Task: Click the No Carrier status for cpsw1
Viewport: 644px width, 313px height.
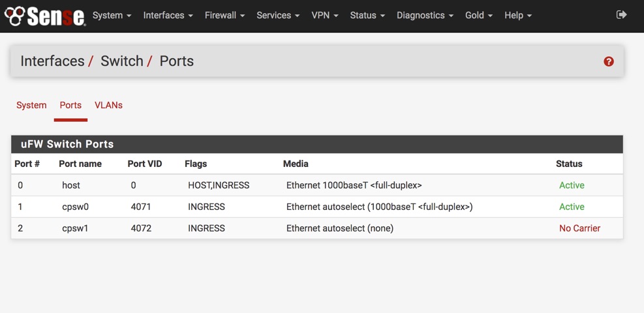Action: click(579, 228)
